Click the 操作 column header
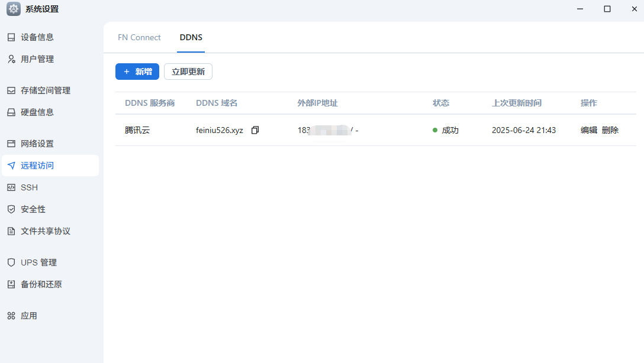 pos(588,103)
